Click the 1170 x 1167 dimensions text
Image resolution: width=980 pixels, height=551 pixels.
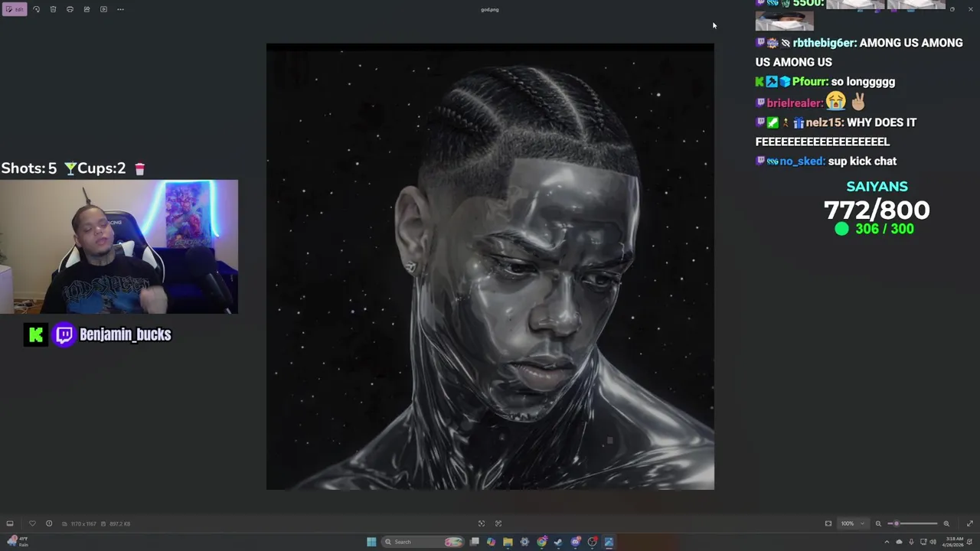point(83,523)
